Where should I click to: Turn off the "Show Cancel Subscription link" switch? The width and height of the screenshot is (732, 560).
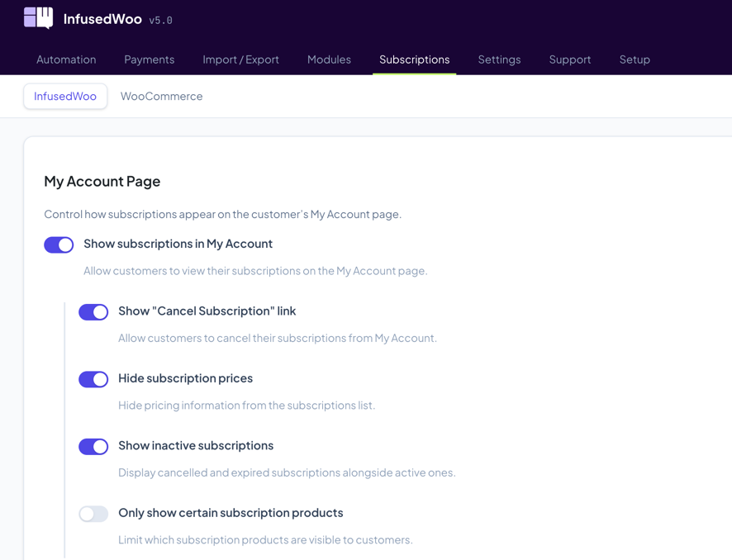(93, 312)
